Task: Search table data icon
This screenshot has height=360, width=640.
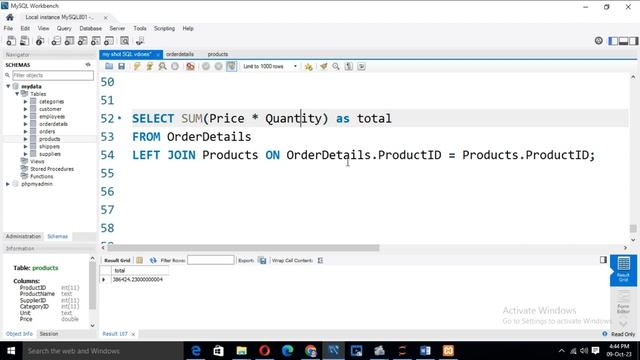Action: click(x=124, y=41)
